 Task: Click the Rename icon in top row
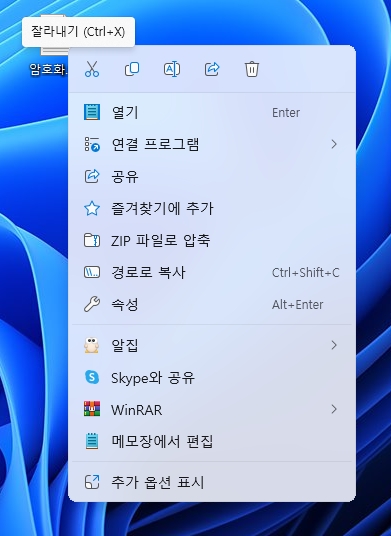coord(172,69)
